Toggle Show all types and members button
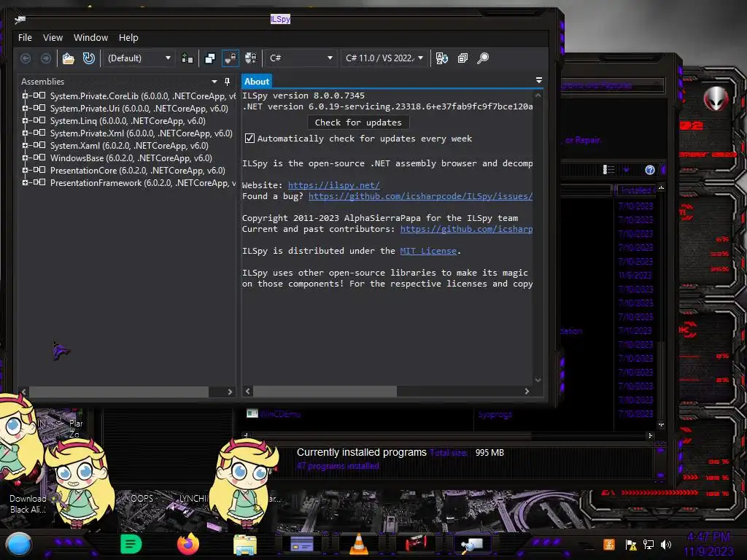Image resolution: width=747 pixels, height=560 pixels. click(x=251, y=58)
